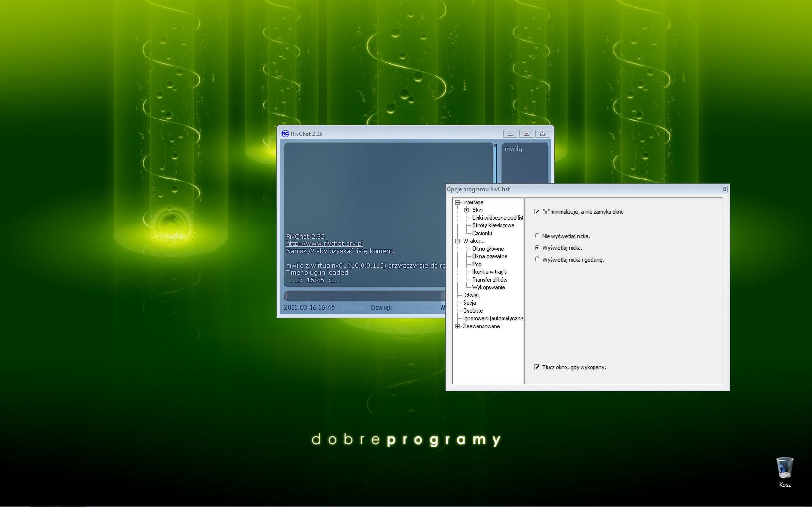Screen dimensions: 812x507
Task: Select Wykopywanie in the options tree
Action: [489, 287]
